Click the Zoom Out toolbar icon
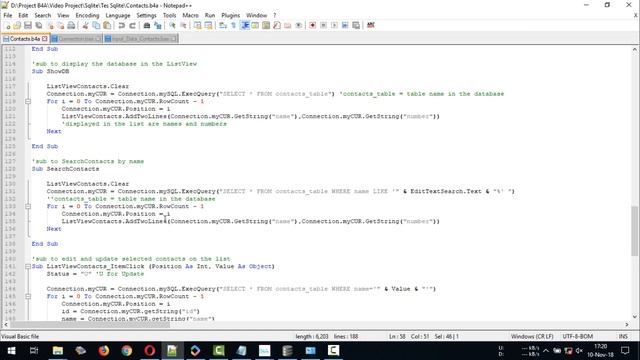 coord(183,25)
